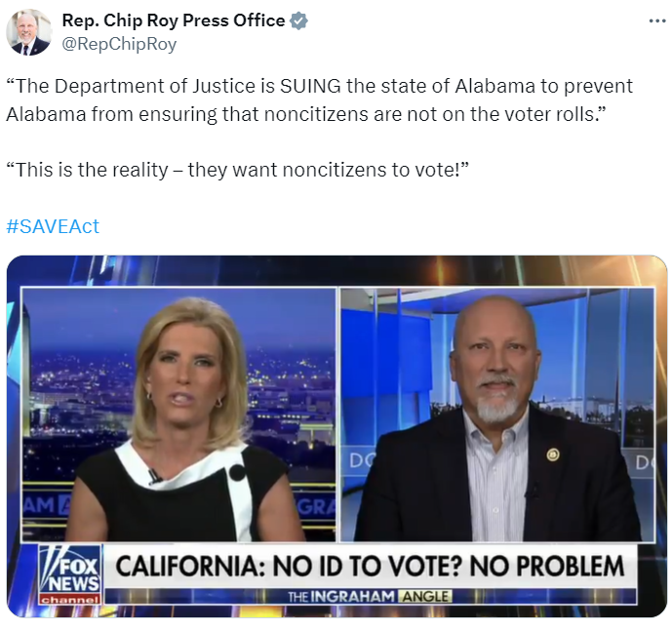The height and width of the screenshot is (631, 672).
Task: Click the word SUING in the tweet
Action: pos(310,86)
